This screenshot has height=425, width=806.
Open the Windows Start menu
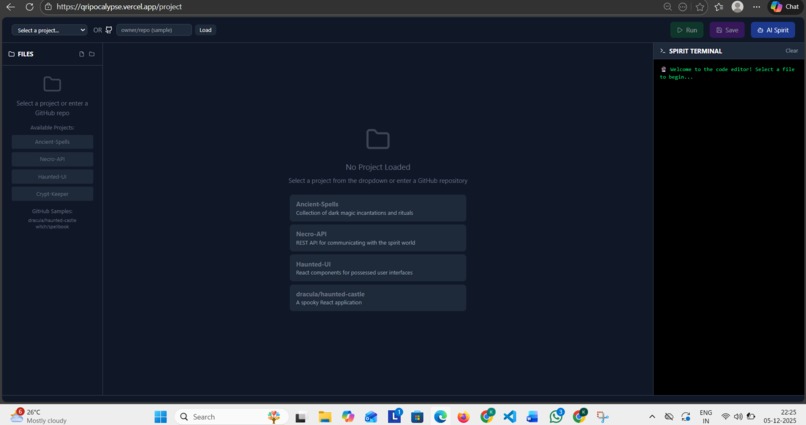coord(160,417)
